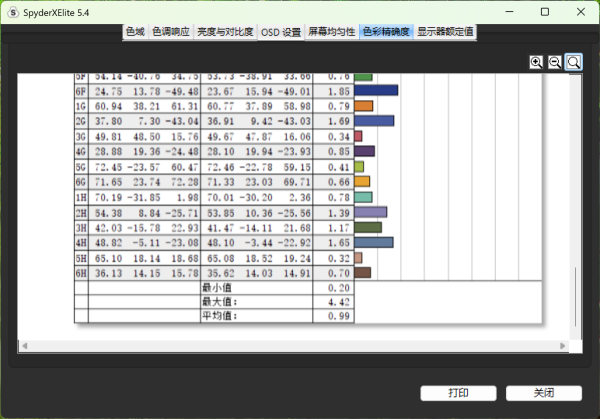Click the row label 4H
This screenshot has width=600, height=419.
tap(81, 243)
